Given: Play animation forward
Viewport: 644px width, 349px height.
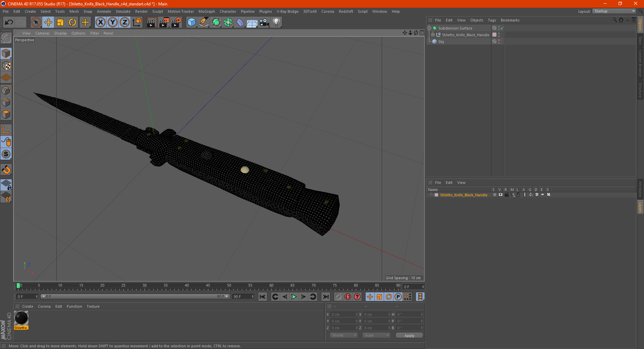Looking at the screenshot, I should click(x=294, y=297).
